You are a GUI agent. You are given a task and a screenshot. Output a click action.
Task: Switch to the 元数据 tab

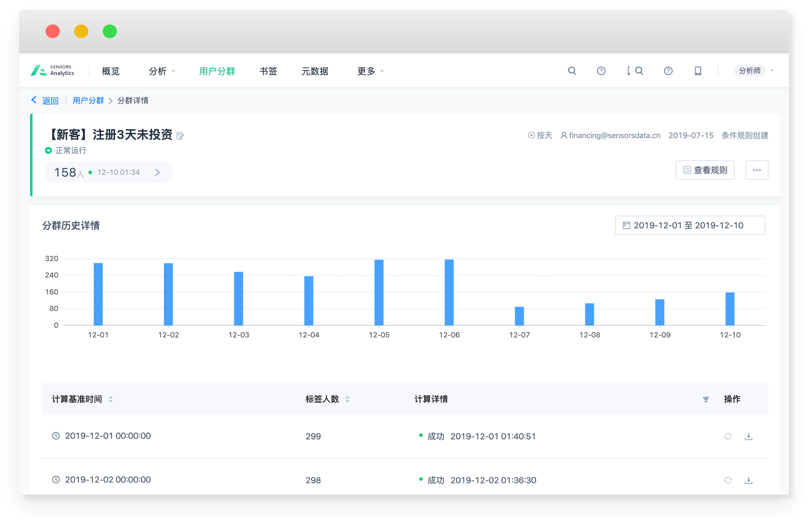(x=315, y=71)
